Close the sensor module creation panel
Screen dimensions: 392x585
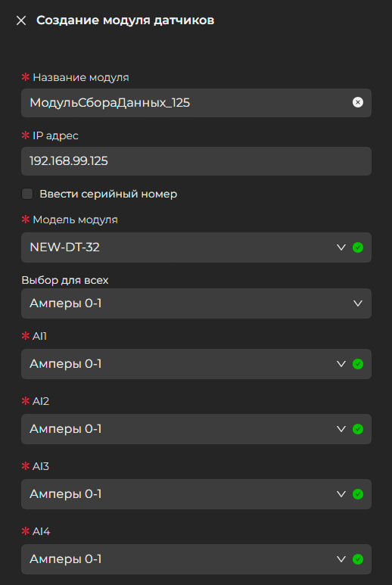coord(21,20)
